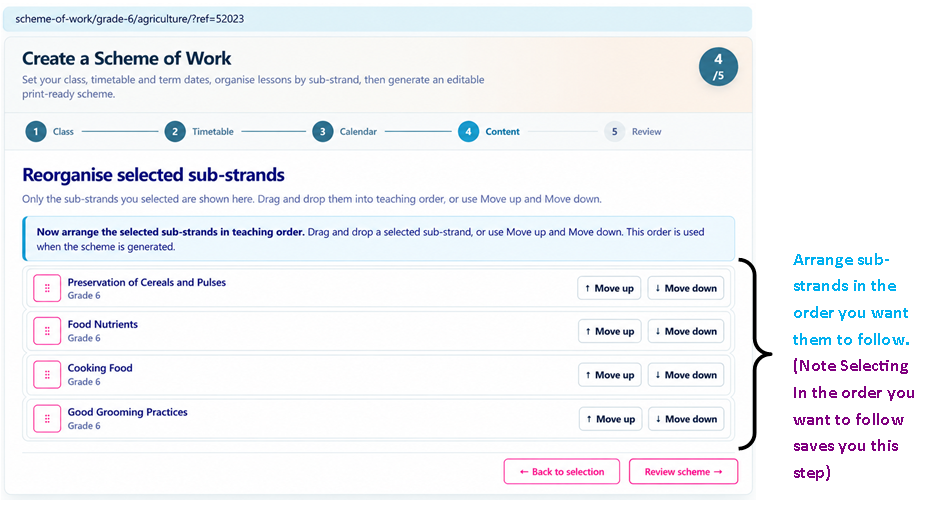Open Review scheme step
This screenshot has width=929, height=512.
pyautogui.click(x=683, y=472)
